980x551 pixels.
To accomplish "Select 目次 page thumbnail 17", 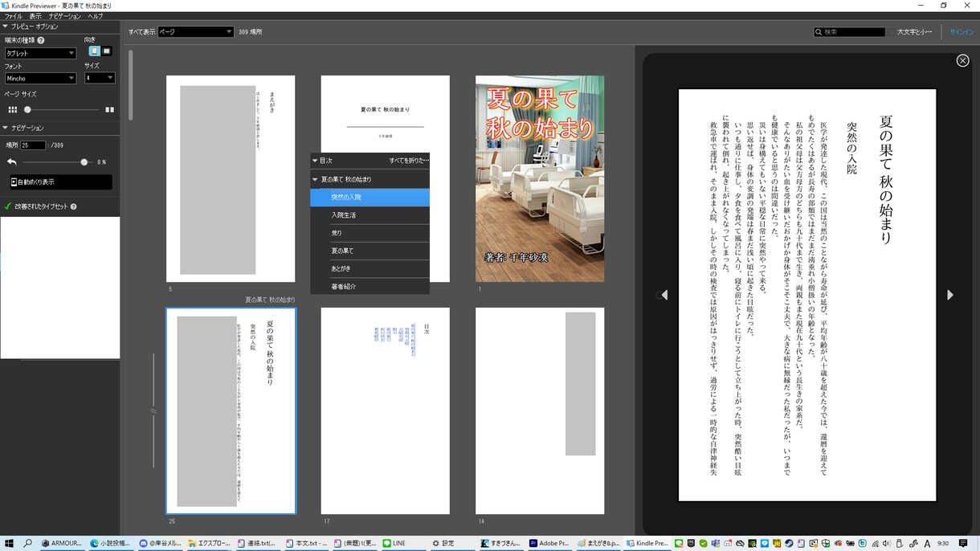I will (385, 411).
